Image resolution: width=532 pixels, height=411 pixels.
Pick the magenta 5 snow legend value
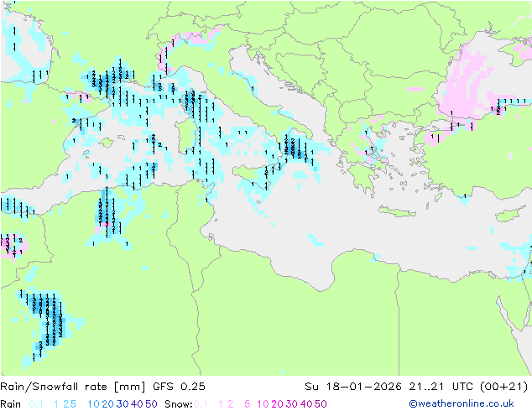(x=248, y=404)
